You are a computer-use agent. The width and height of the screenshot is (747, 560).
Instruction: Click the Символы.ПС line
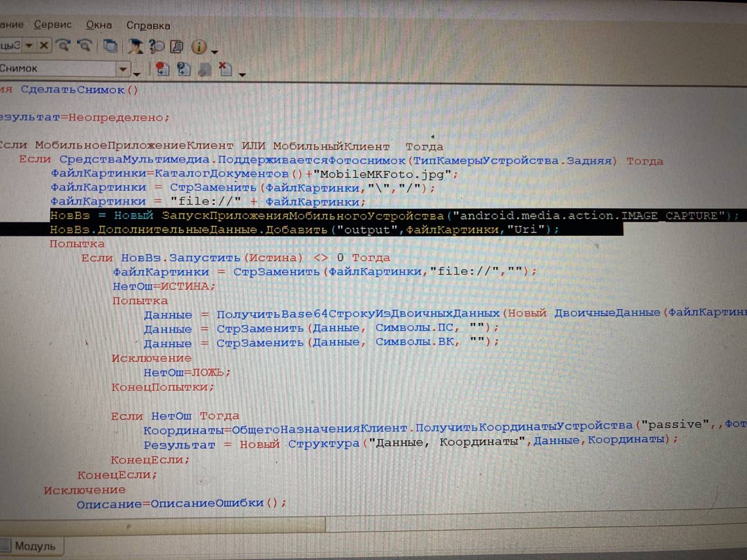tap(322, 328)
